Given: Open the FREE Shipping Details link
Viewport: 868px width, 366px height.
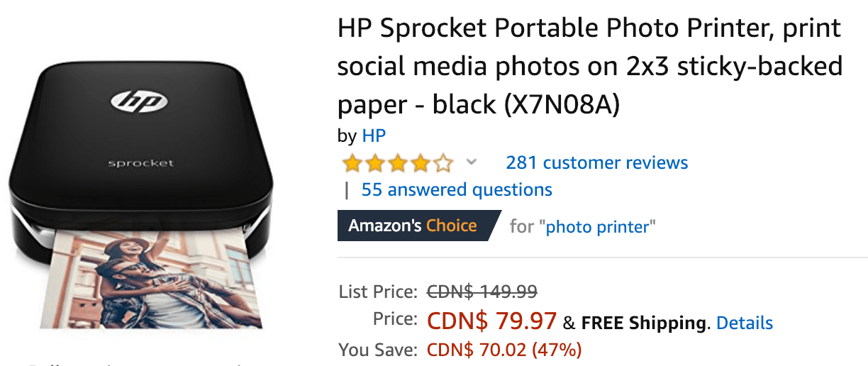Looking at the screenshot, I should tap(745, 323).
